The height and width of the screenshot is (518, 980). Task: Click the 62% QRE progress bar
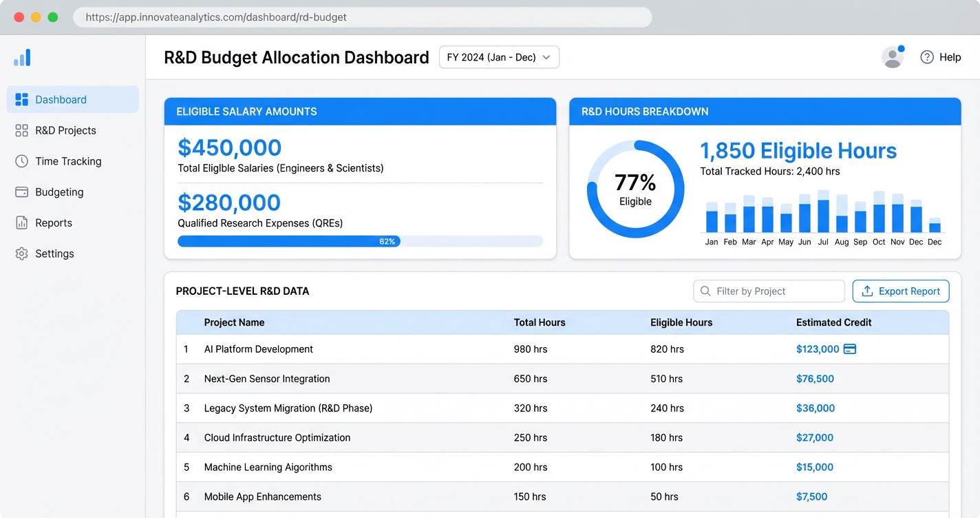click(360, 241)
